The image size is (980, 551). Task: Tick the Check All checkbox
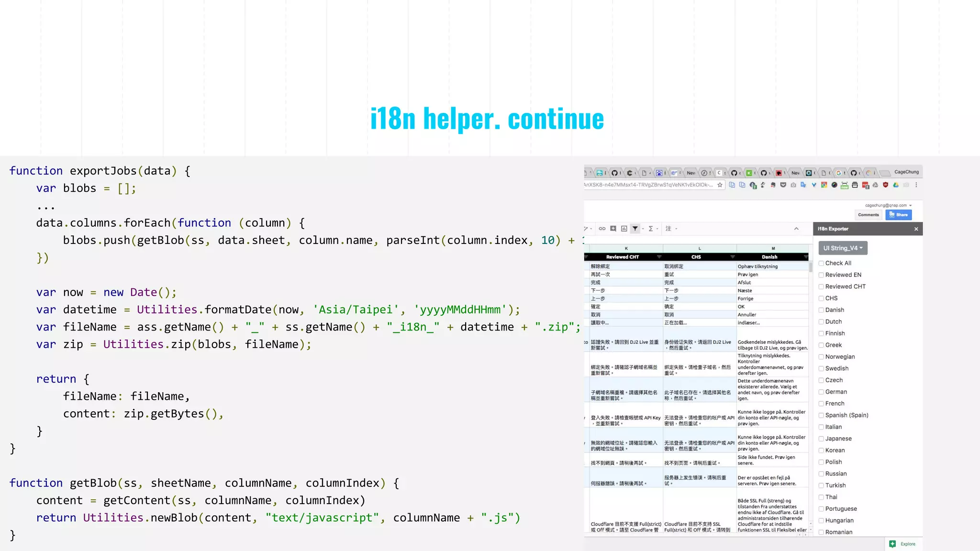[821, 264]
